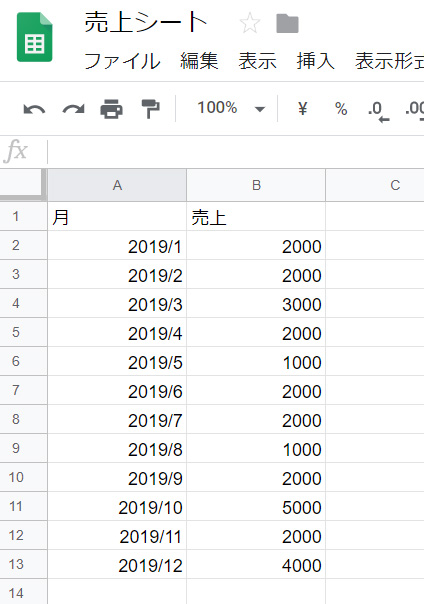The height and width of the screenshot is (604, 424).
Task: Click the cell 2019/4
Action: 117,332
